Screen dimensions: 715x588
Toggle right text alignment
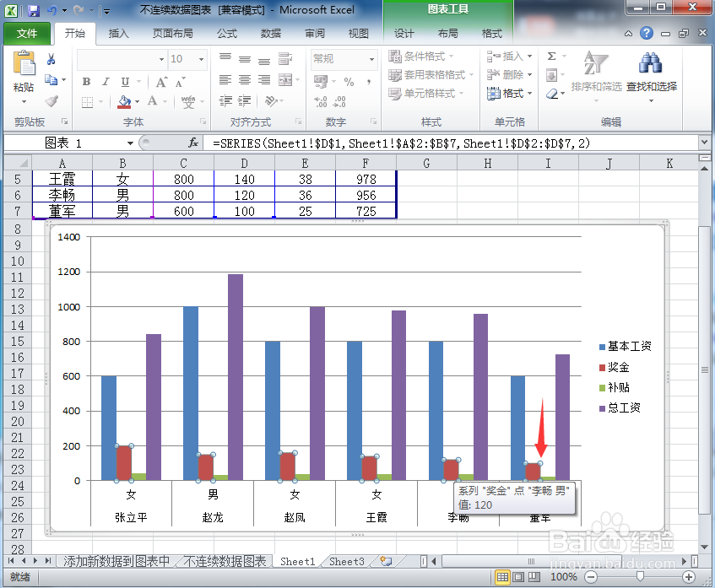(x=264, y=80)
